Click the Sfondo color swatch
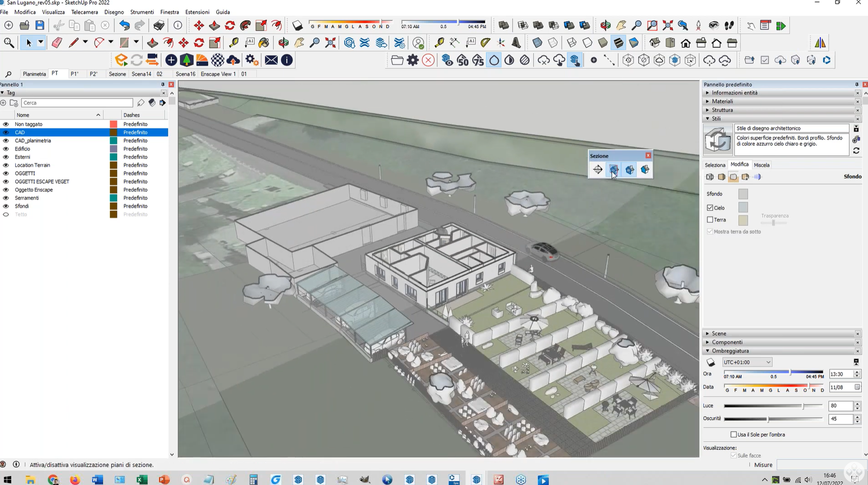The image size is (868, 485). pos(743,194)
